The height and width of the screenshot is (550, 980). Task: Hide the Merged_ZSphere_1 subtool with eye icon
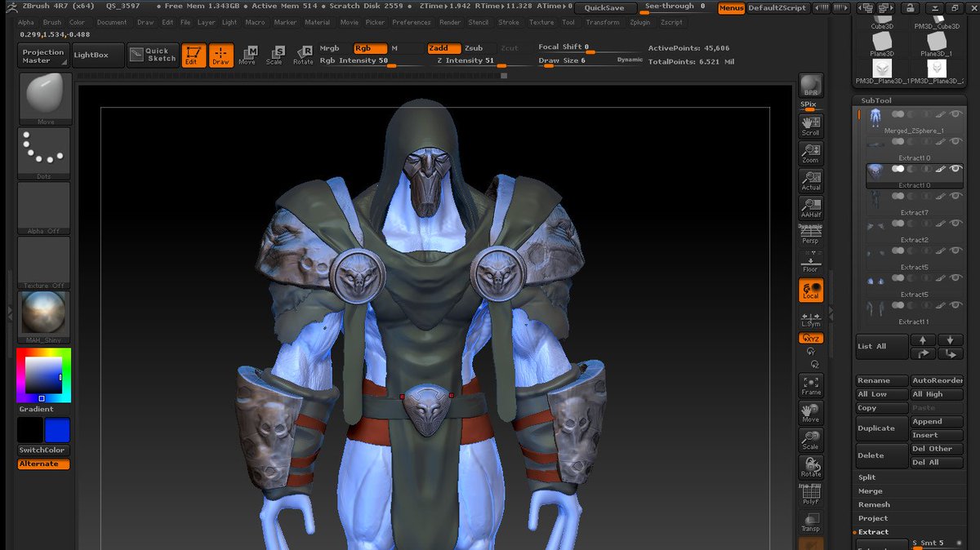tap(955, 115)
